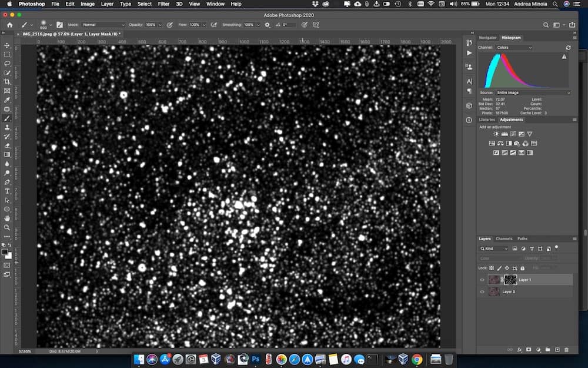Open the Add layer mask icon

529,349
